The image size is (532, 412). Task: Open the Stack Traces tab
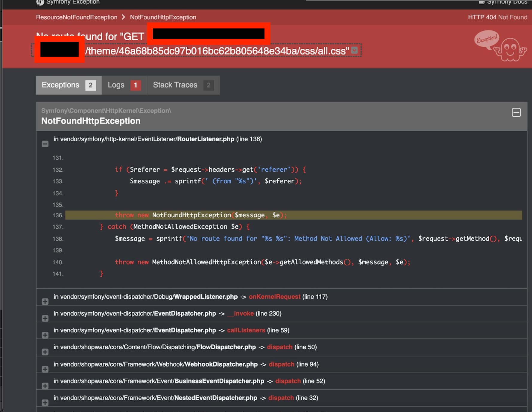point(183,85)
